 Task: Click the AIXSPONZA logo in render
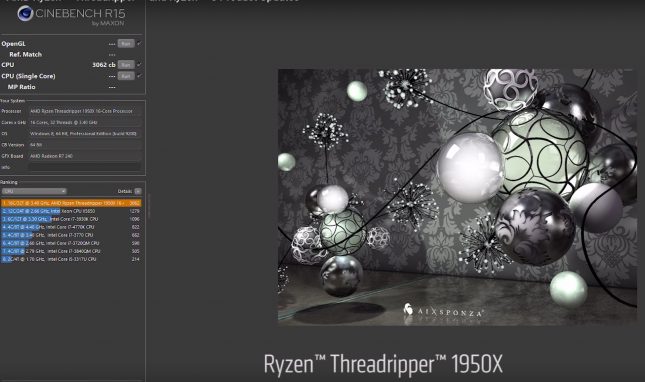443,310
